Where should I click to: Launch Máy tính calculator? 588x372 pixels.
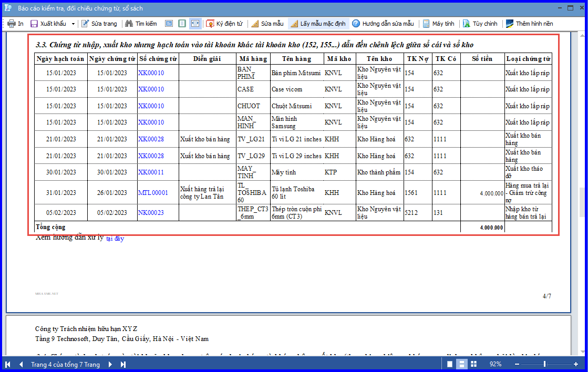click(438, 24)
